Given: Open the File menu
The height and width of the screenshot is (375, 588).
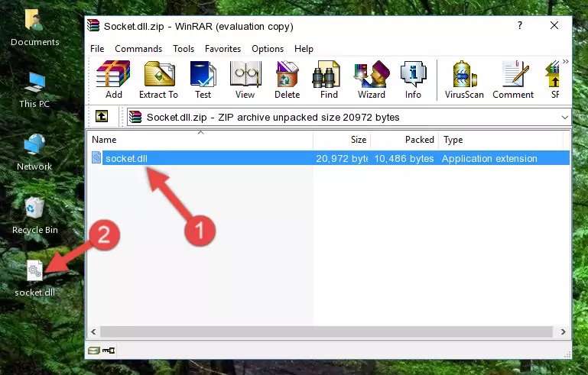Looking at the screenshot, I should point(97,49).
